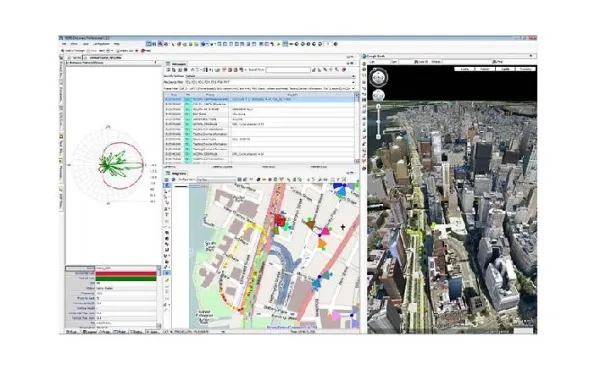Click the Look At button in Google Earth
Viewport: 600px width, 375px height.
click(x=422, y=62)
